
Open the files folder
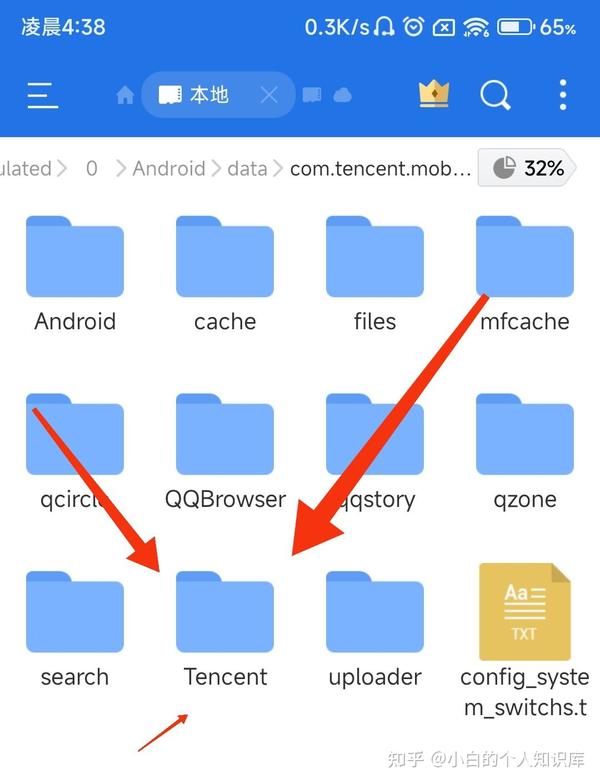pos(375,275)
